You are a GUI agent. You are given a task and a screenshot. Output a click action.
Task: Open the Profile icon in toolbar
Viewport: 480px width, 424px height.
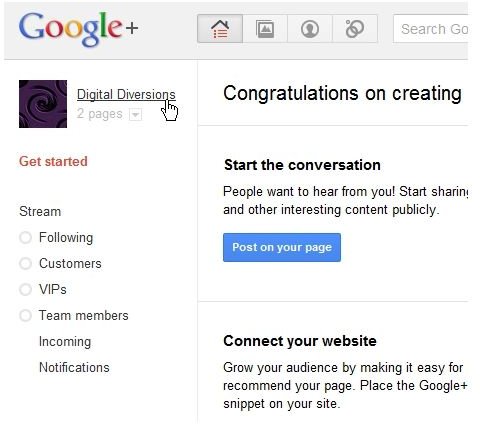(x=310, y=29)
